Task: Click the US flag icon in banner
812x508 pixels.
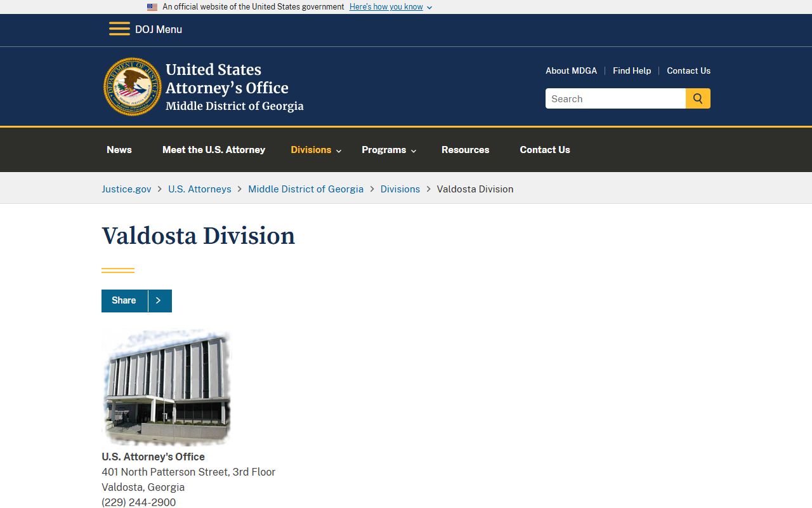Action: (x=152, y=7)
